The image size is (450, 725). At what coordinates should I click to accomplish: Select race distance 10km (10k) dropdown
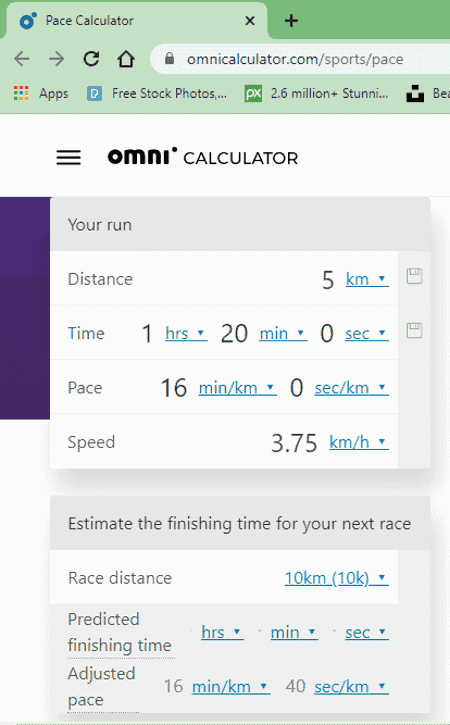point(337,578)
